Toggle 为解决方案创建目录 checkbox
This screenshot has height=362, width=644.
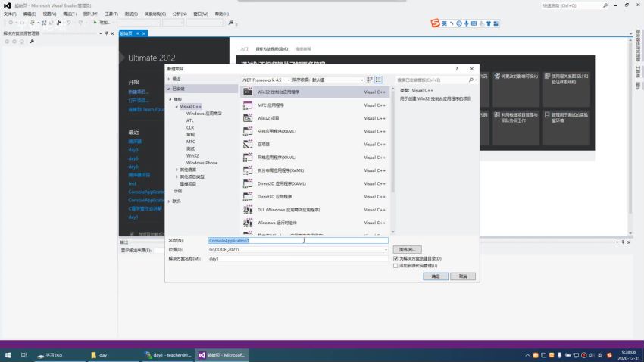tap(395, 258)
